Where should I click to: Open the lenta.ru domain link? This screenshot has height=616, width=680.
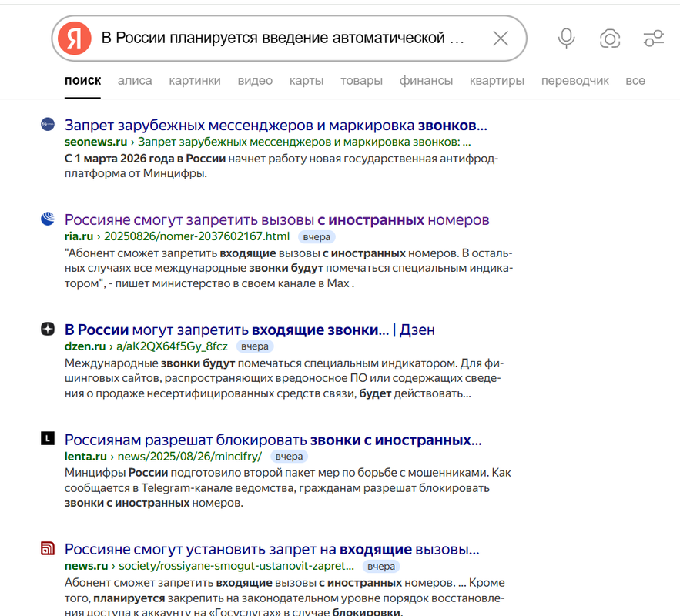pos(85,457)
